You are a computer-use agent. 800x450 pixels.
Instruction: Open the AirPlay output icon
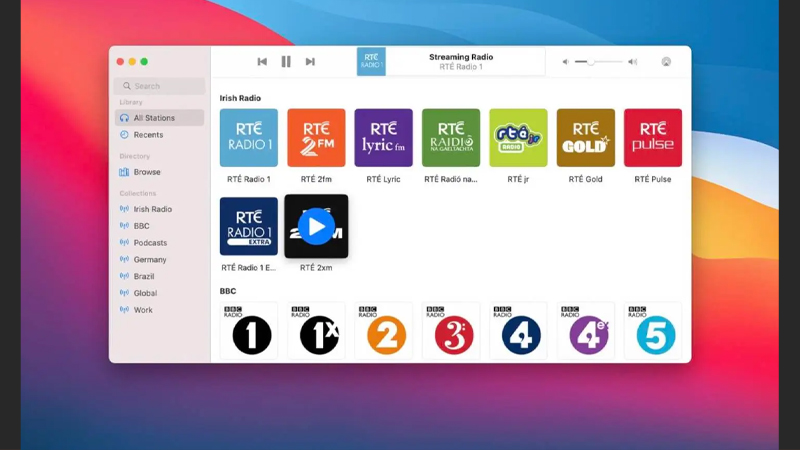666,62
